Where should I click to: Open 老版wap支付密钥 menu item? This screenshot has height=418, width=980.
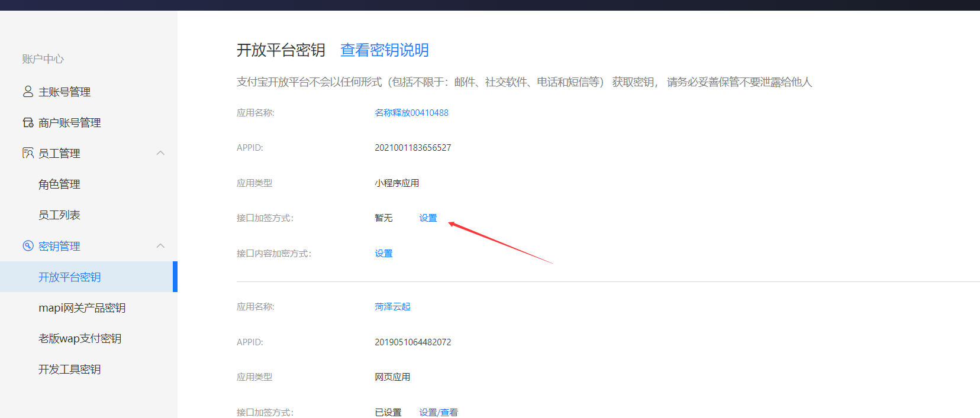(x=80, y=338)
